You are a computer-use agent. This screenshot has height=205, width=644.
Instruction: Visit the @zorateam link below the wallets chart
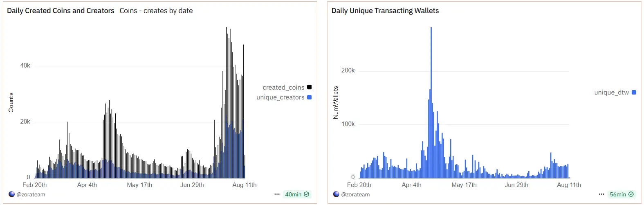tap(355, 195)
